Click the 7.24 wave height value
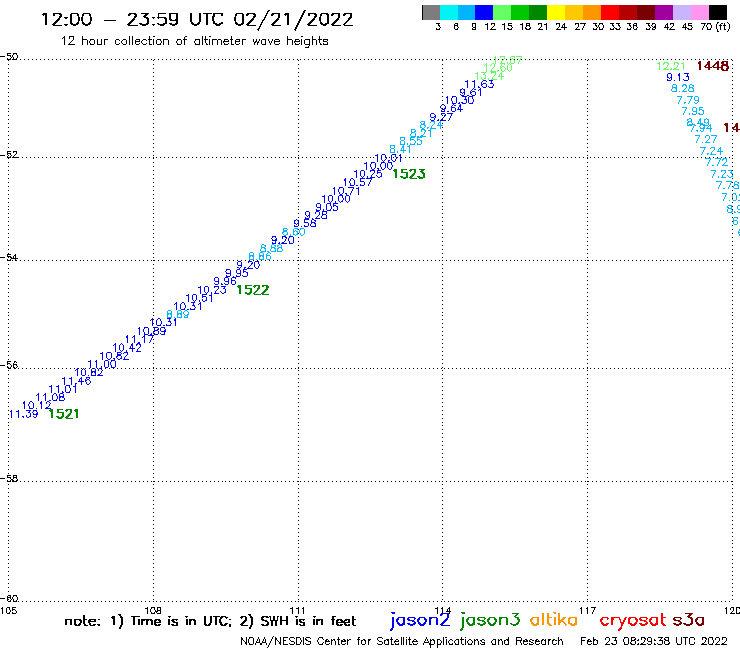740x650 pixels. click(711, 151)
